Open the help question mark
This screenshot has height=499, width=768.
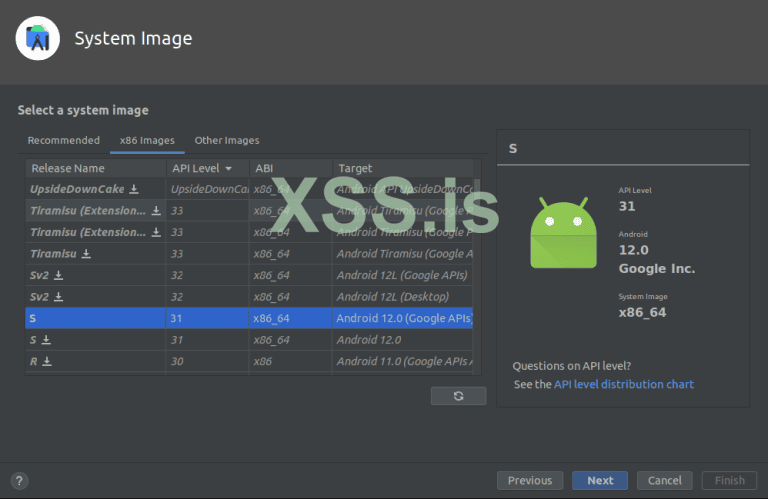20,481
